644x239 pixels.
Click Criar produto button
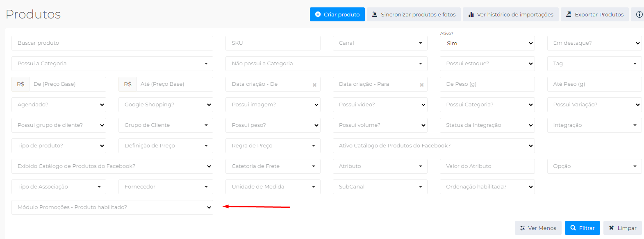[337, 14]
